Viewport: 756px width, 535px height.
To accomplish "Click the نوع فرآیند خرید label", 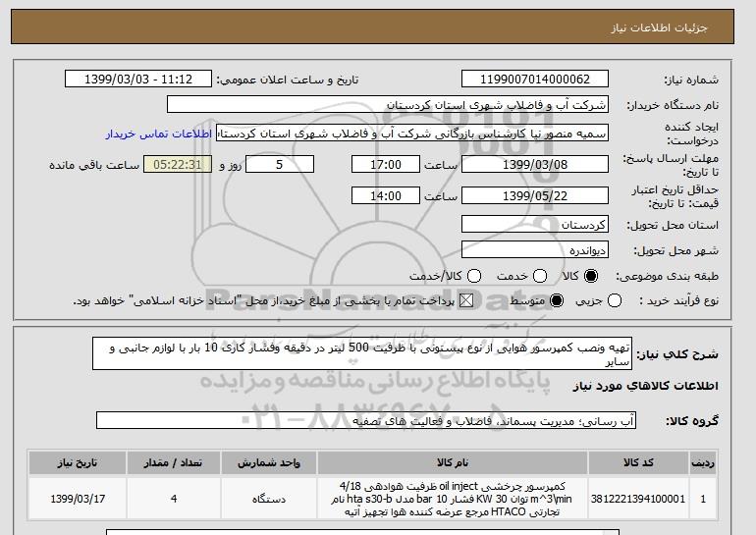I will (678, 300).
